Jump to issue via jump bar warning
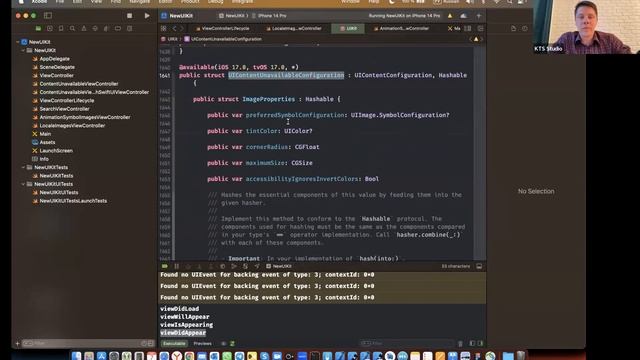The height and width of the screenshot is (360, 640). coord(476,39)
